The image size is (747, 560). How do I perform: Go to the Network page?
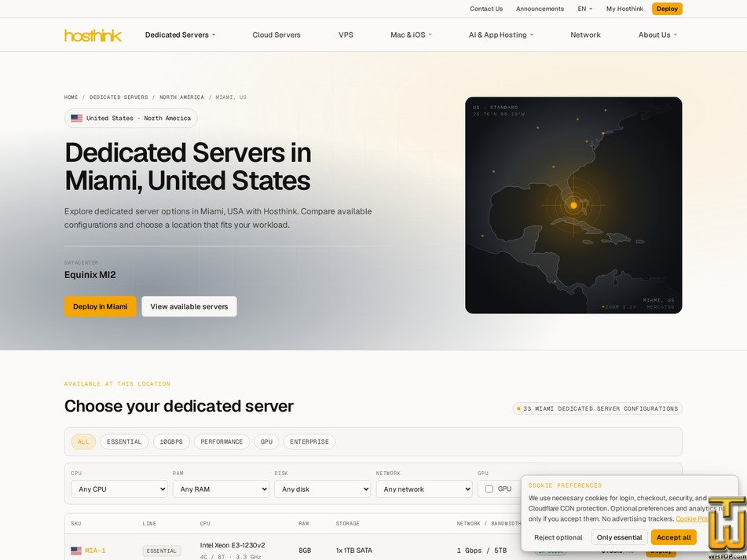coord(585,35)
